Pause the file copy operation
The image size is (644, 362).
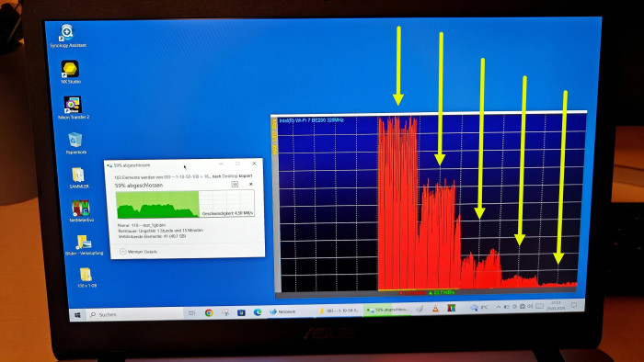(x=235, y=185)
